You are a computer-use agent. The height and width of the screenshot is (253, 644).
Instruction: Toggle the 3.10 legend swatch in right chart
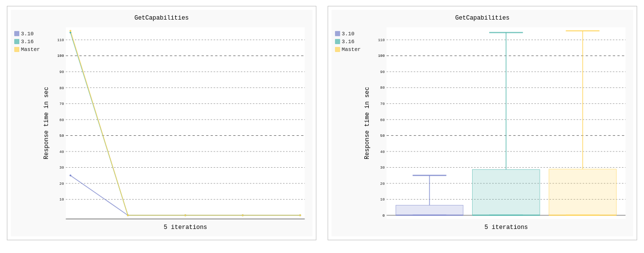click(337, 34)
